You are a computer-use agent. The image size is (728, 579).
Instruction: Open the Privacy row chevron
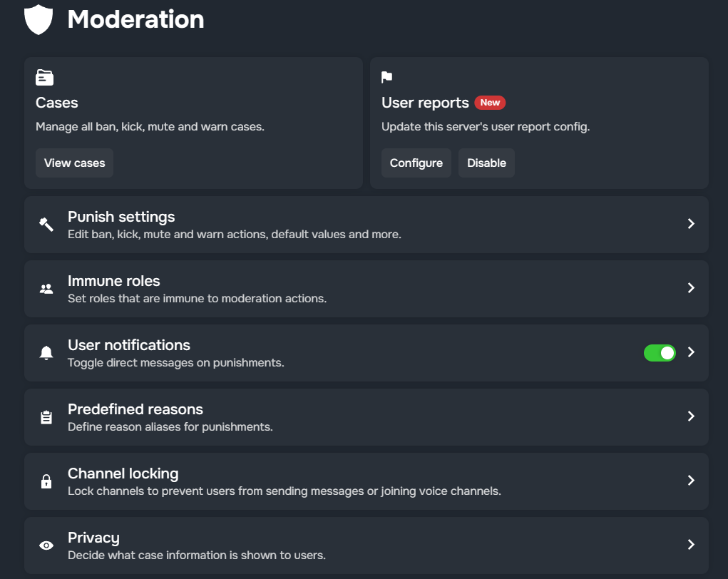pyautogui.click(x=691, y=545)
